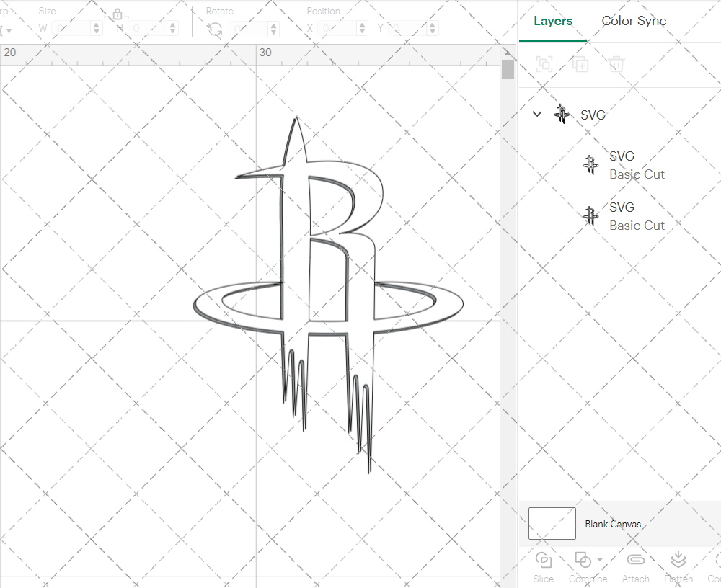
Task: Select the Blank Canvas label
Action: pyautogui.click(x=612, y=524)
